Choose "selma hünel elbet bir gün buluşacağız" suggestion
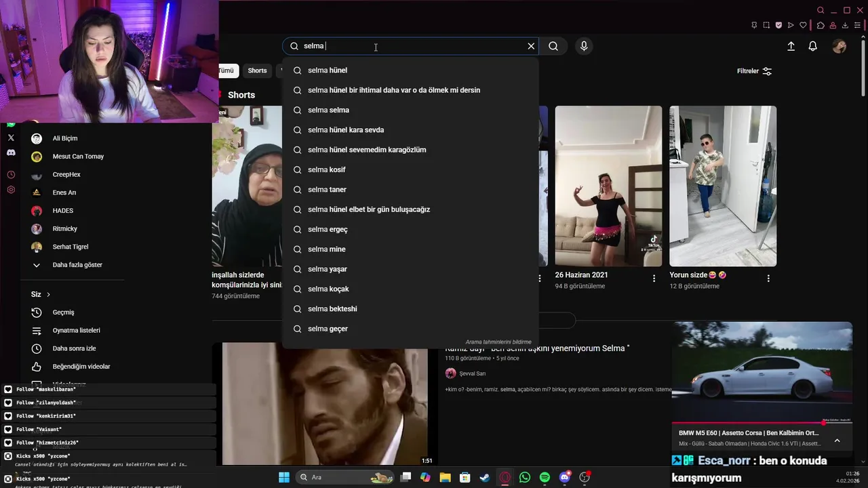Image resolution: width=868 pixels, height=488 pixels. point(410,209)
